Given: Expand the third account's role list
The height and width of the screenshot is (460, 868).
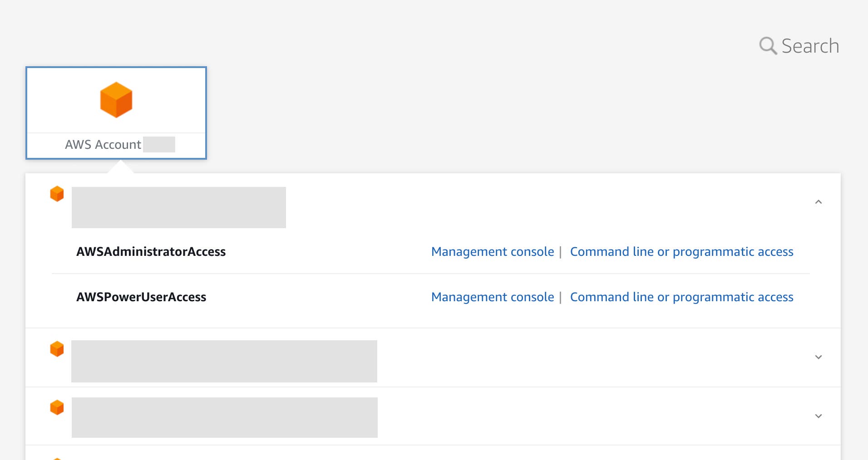Looking at the screenshot, I should coord(819,416).
